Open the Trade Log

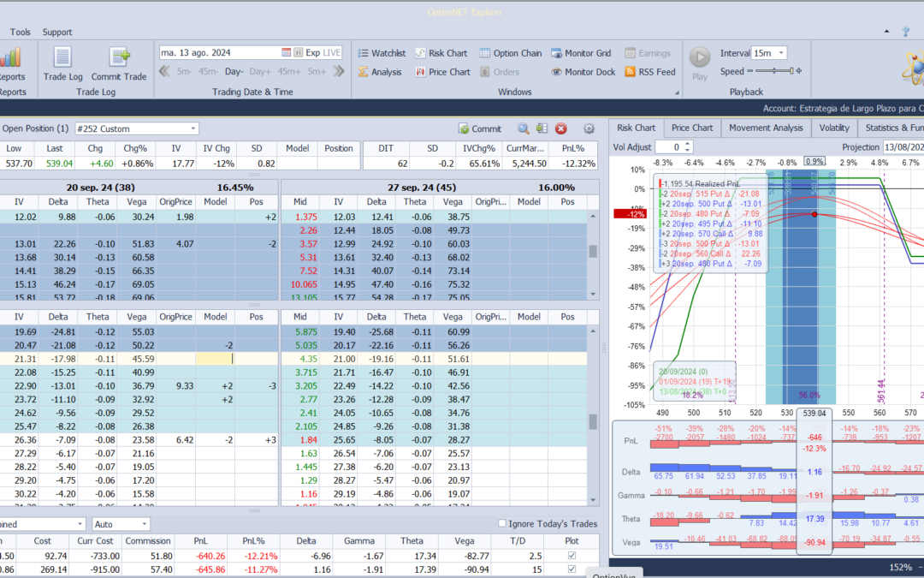click(62, 63)
